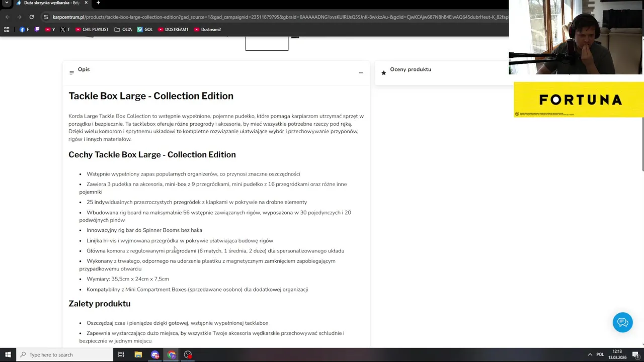Image resolution: width=644 pixels, height=362 pixels.
Task: Open Task View in the taskbar
Action: tap(121, 354)
